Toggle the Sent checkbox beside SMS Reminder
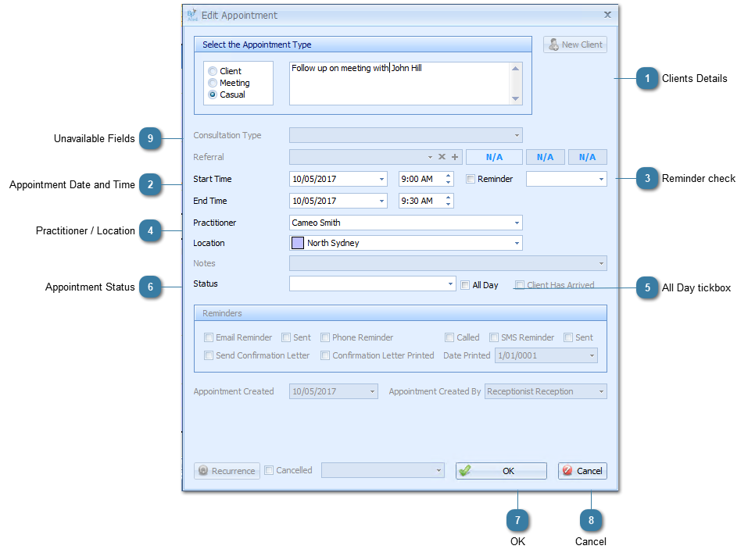The width and height of the screenshot is (748, 560). point(568,337)
